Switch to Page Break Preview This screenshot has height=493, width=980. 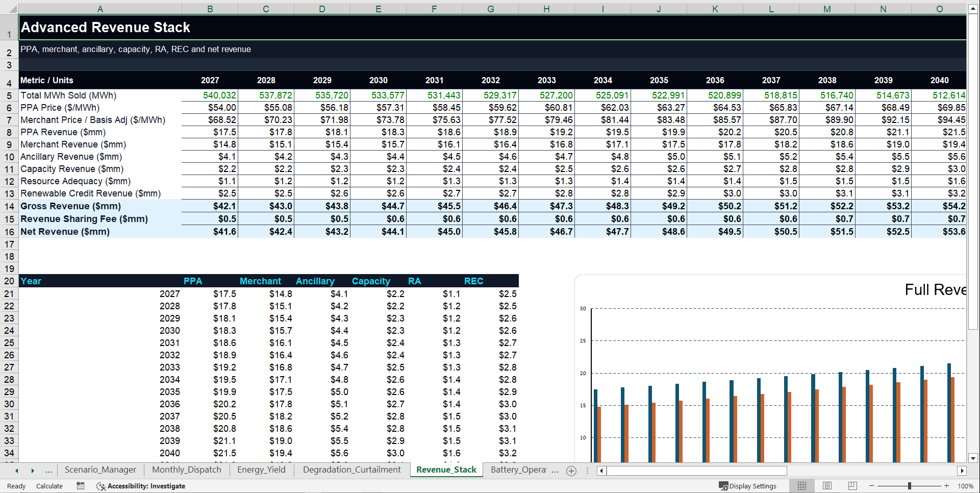[x=852, y=486]
